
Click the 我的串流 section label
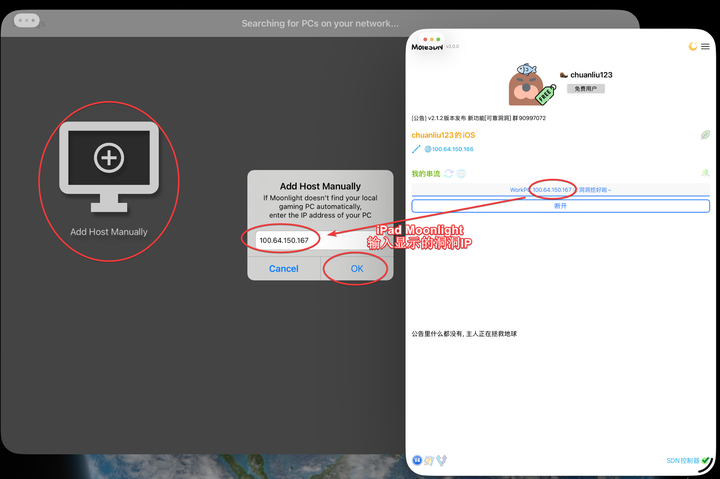[x=426, y=174]
